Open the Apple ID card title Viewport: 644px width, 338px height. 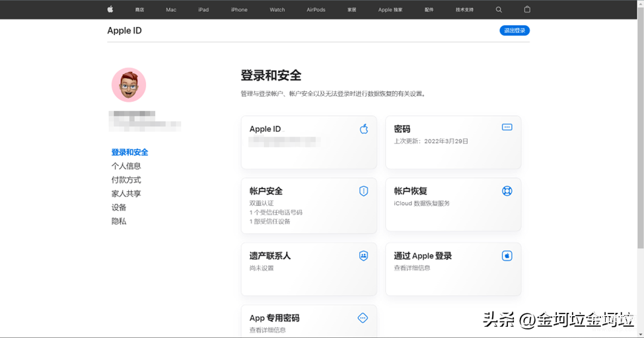(266, 129)
